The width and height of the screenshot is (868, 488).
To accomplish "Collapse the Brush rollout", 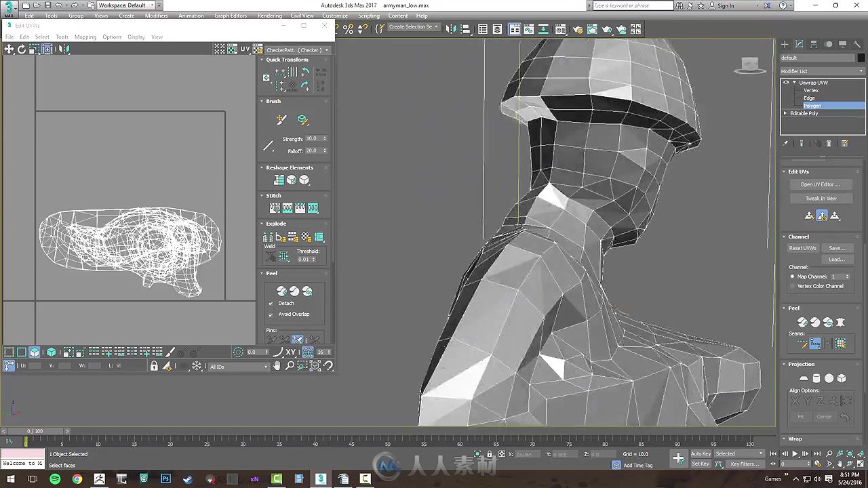I will (x=262, y=101).
